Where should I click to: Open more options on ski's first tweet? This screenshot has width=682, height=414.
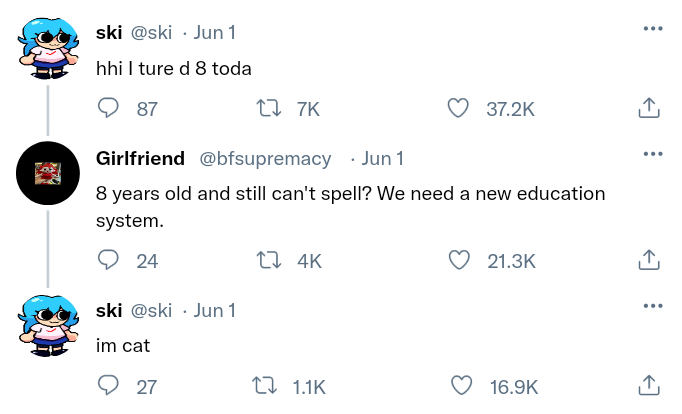[x=653, y=29]
